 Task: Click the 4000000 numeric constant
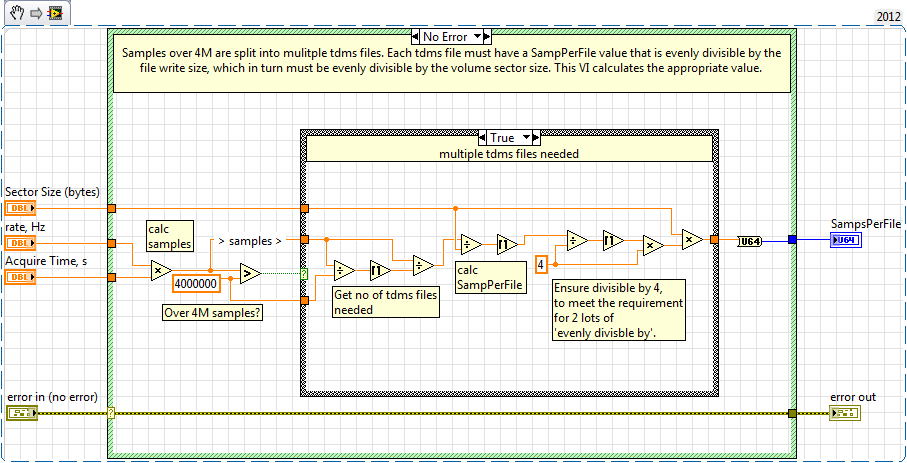tap(196, 284)
